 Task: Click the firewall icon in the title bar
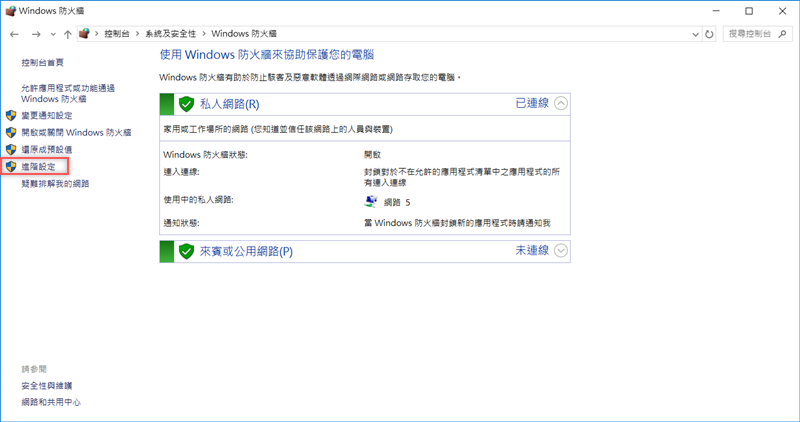(x=11, y=11)
